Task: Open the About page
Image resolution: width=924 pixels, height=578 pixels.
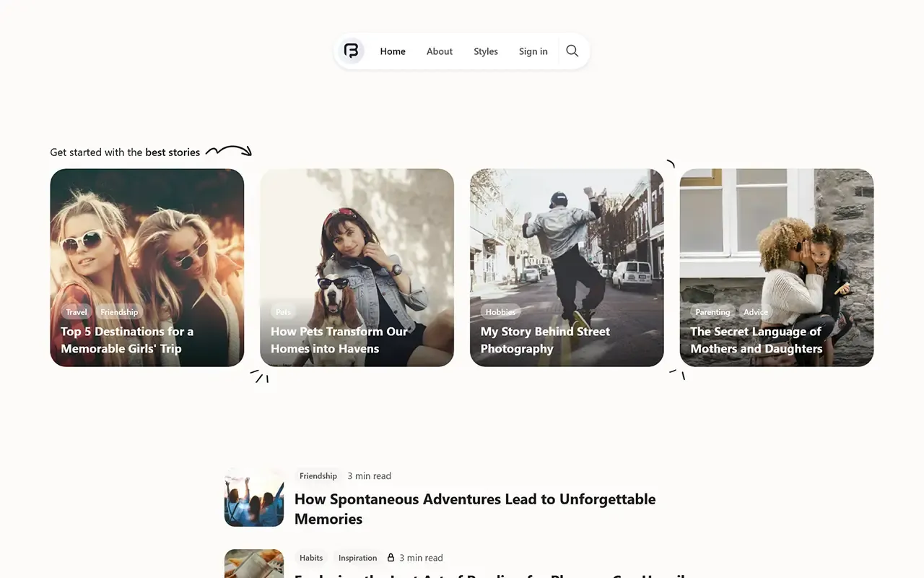Action: 439,51
